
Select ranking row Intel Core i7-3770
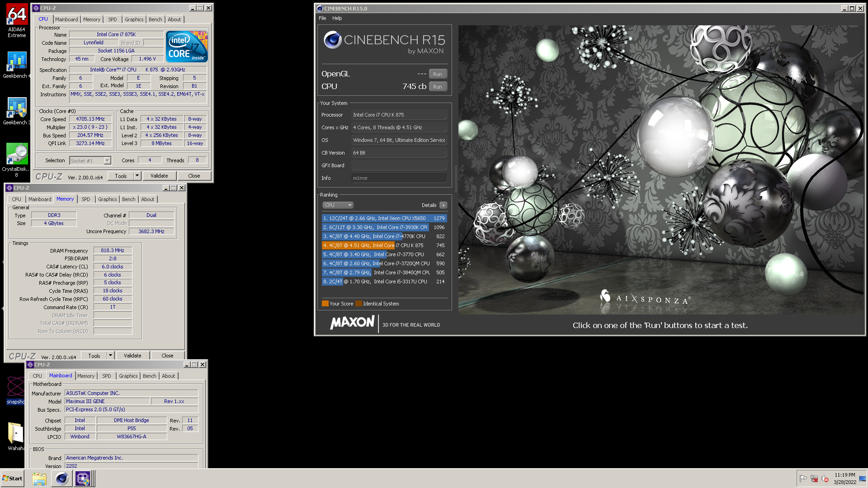coord(384,254)
